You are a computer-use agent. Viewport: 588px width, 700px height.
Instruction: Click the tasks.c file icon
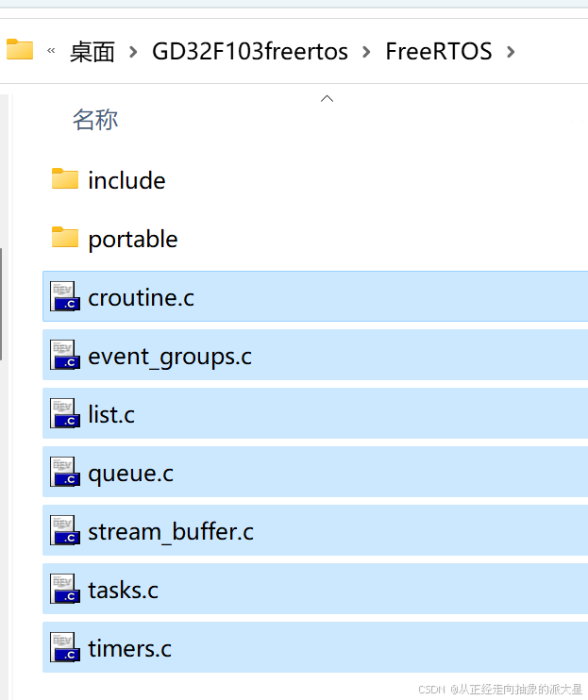[x=65, y=589]
